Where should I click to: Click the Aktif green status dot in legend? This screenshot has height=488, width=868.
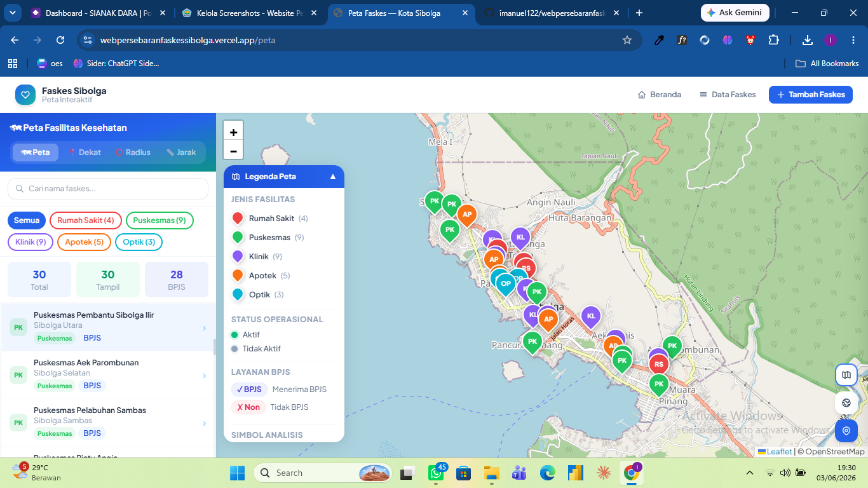pos(234,335)
